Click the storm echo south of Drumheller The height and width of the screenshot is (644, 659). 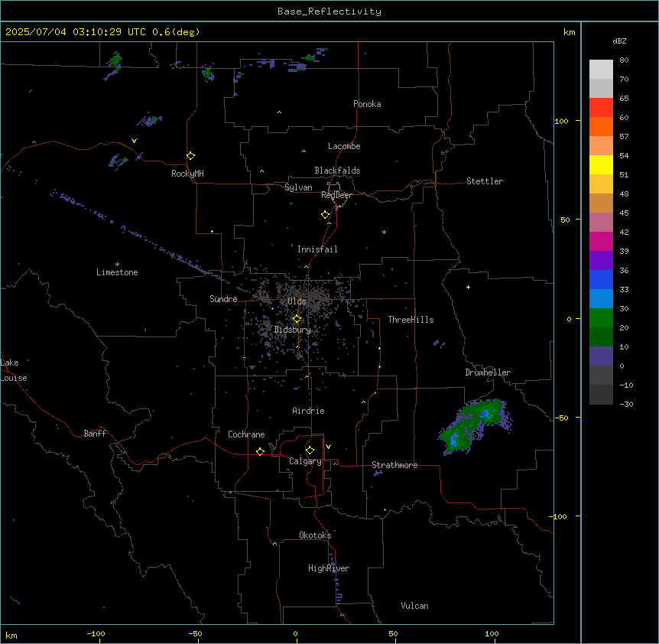click(x=475, y=426)
